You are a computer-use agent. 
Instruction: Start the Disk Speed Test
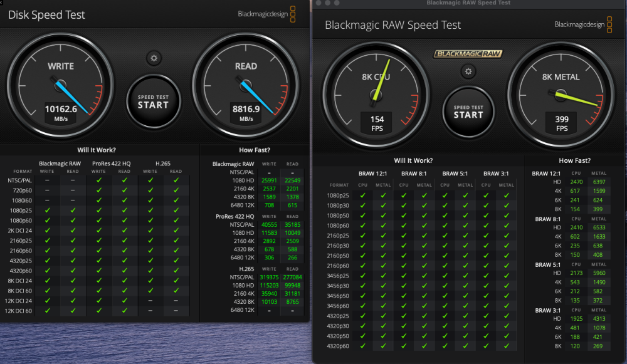(x=154, y=102)
